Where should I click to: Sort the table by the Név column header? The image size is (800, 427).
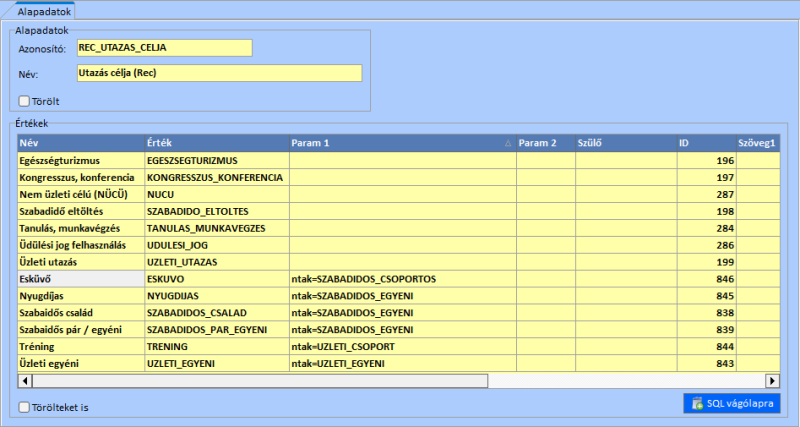(x=80, y=143)
